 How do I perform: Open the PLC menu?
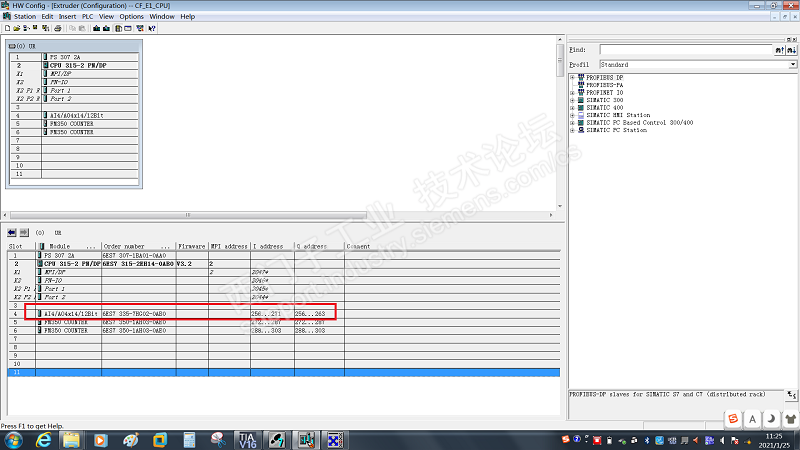click(x=87, y=16)
